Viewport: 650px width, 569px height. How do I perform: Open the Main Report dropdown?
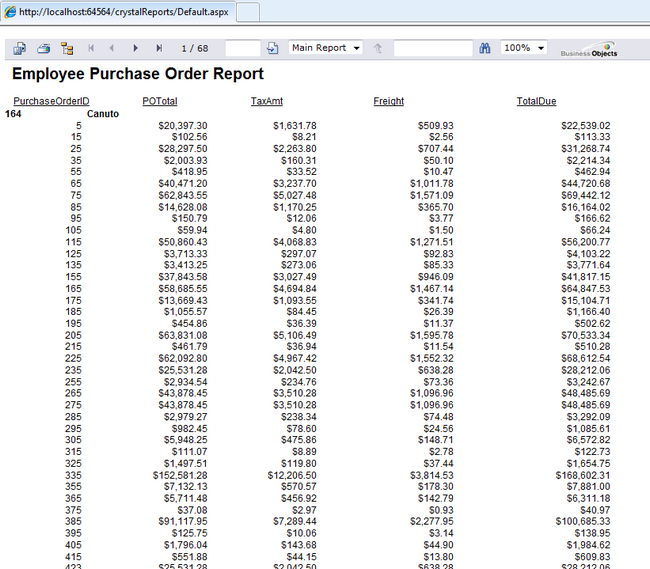click(325, 48)
